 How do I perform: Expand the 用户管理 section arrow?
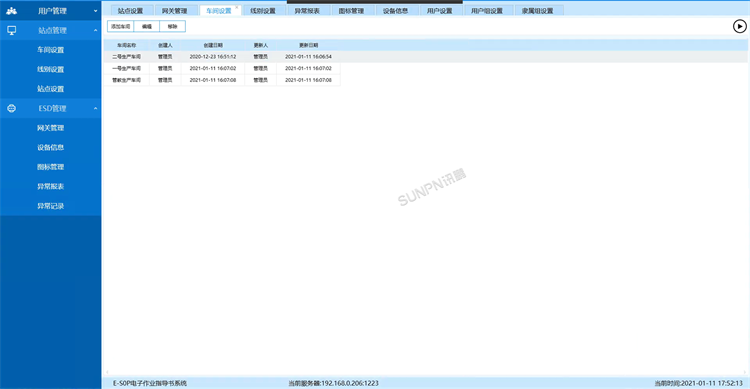95,11
